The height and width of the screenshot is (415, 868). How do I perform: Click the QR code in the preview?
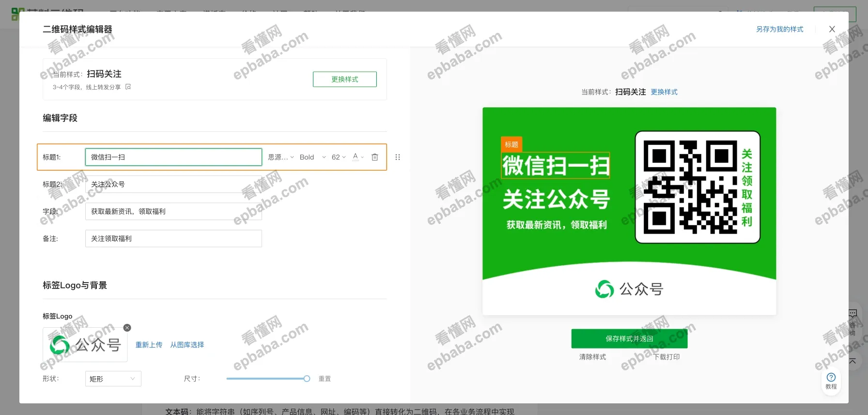point(690,187)
